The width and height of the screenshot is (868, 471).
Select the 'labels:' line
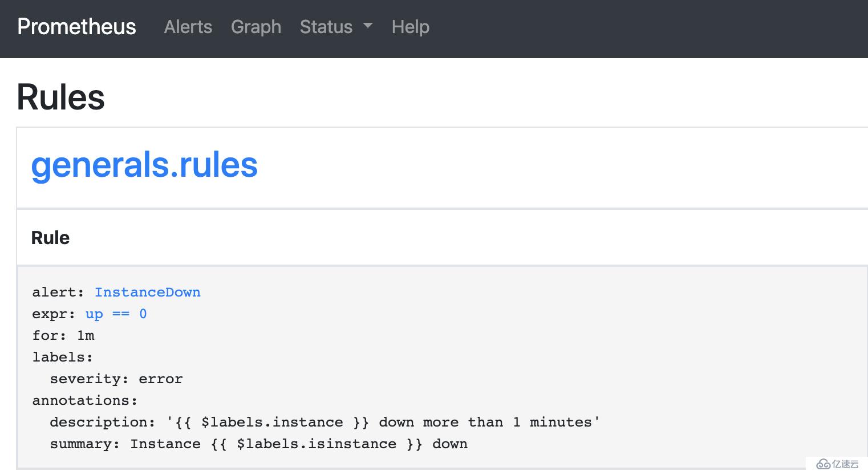pos(63,357)
